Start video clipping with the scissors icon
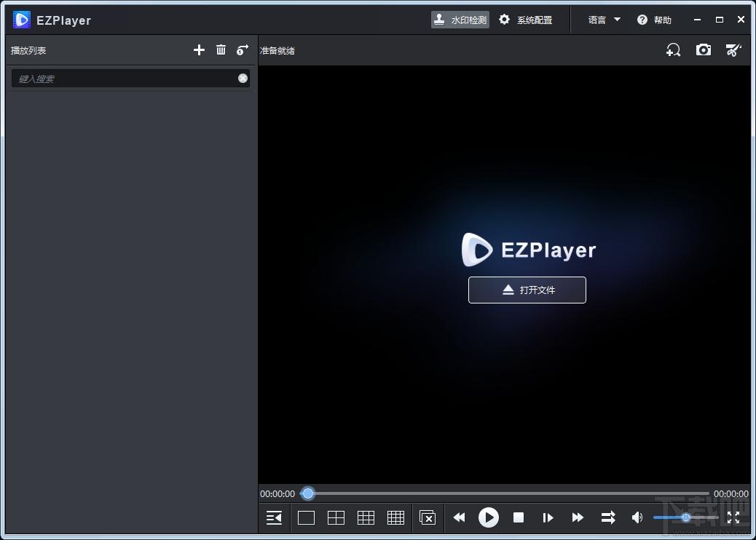 point(733,49)
